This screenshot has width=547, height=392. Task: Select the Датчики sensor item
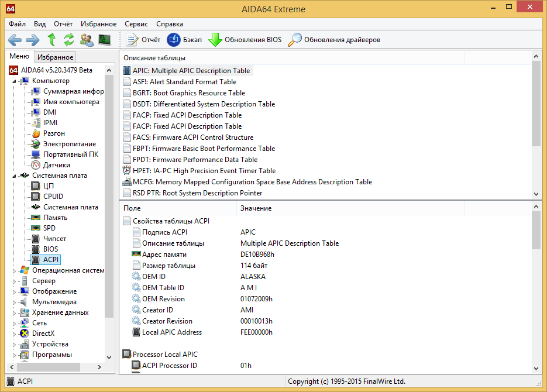56,165
